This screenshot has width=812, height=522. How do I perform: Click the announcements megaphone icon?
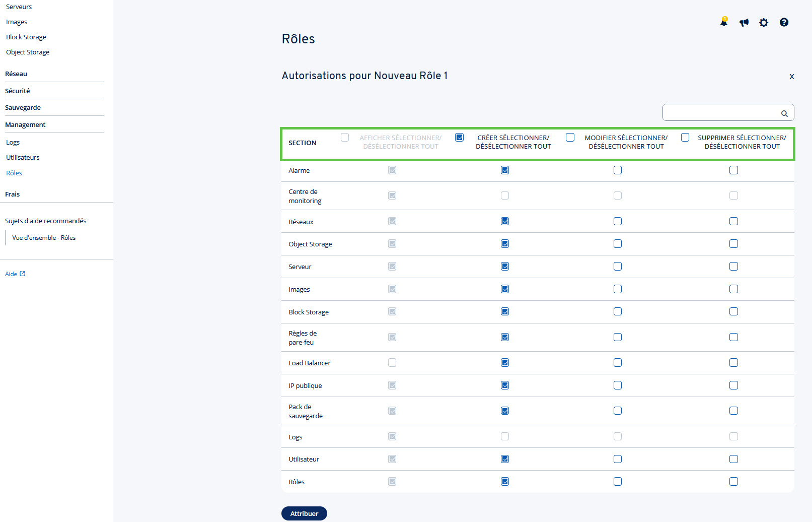click(x=744, y=22)
